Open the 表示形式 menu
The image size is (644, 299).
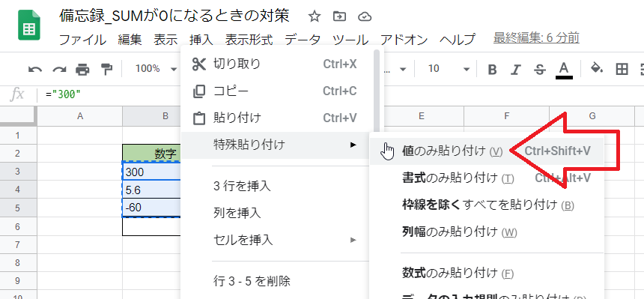[249, 40]
